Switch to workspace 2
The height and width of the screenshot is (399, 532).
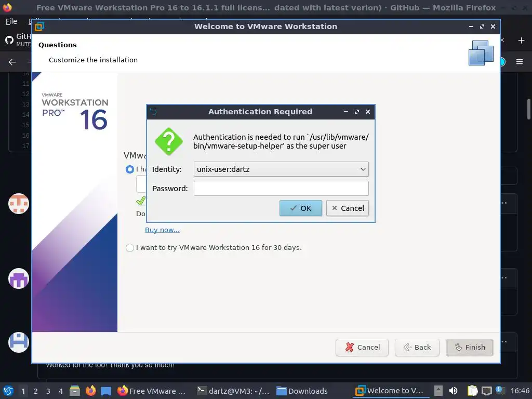[36, 391]
